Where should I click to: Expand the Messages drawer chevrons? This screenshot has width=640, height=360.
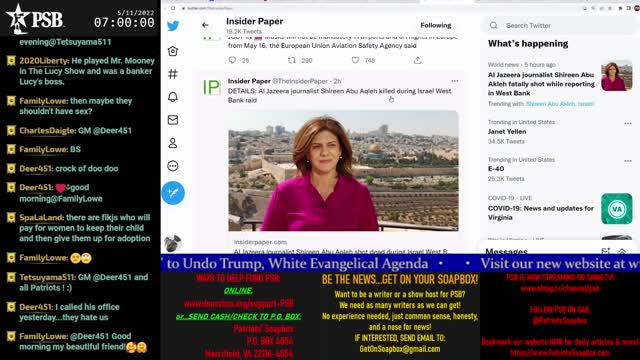622,251
